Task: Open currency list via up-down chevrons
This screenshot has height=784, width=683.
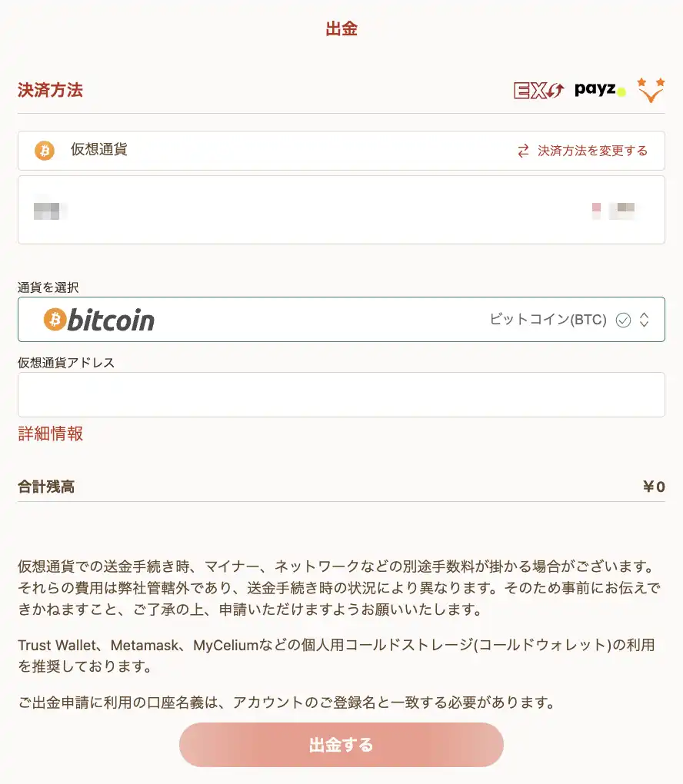Action: tap(645, 320)
